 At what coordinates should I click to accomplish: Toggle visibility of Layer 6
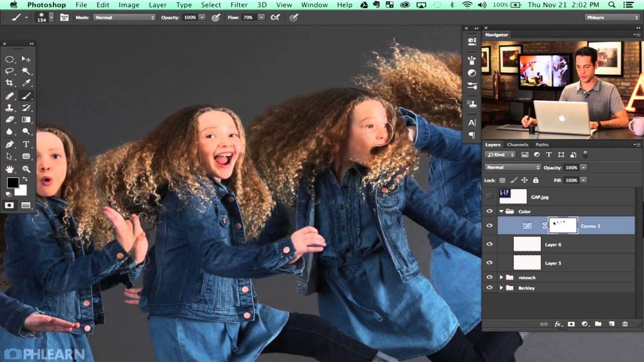490,244
